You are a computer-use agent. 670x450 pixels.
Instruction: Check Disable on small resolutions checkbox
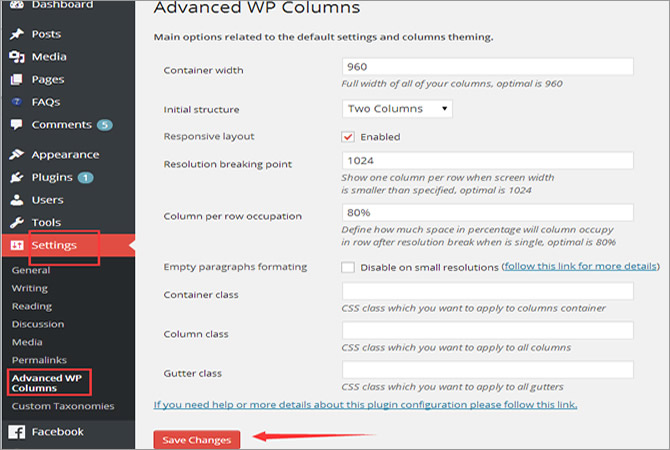pyautogui.click(x=348, y=267)
